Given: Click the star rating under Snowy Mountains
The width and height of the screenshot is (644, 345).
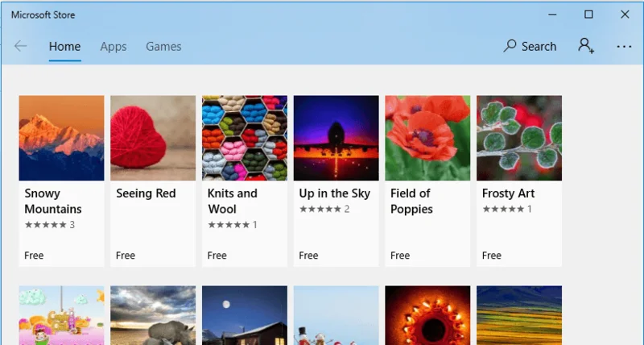Looking at the screenshot, I should coord(50,225).
